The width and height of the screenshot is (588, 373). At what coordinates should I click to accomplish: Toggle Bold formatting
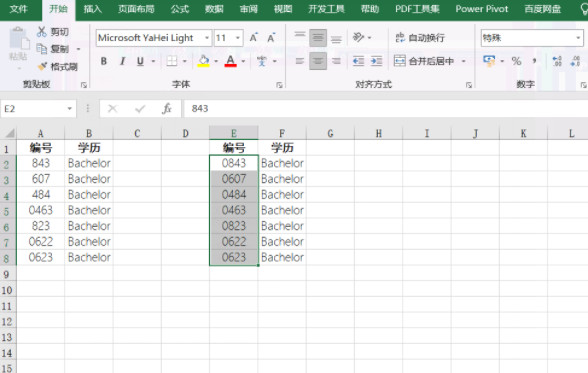tap(104, 61)
